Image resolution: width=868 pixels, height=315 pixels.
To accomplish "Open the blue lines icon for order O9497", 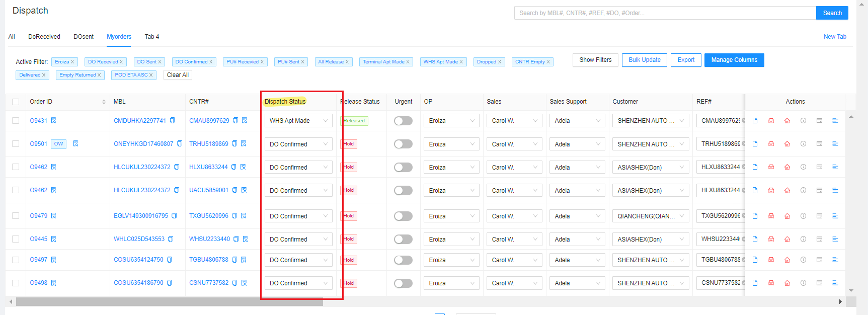I will 835,260.
